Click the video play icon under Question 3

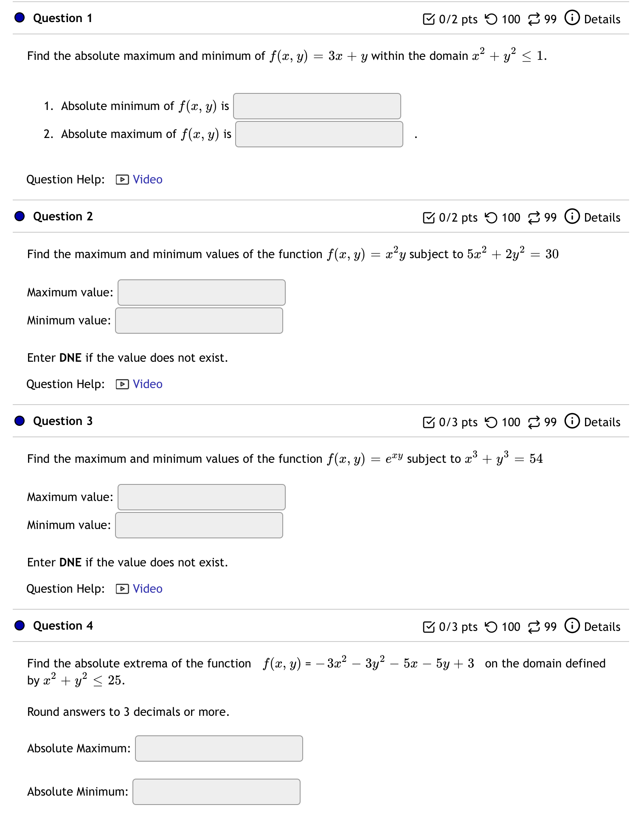point(122,589)
